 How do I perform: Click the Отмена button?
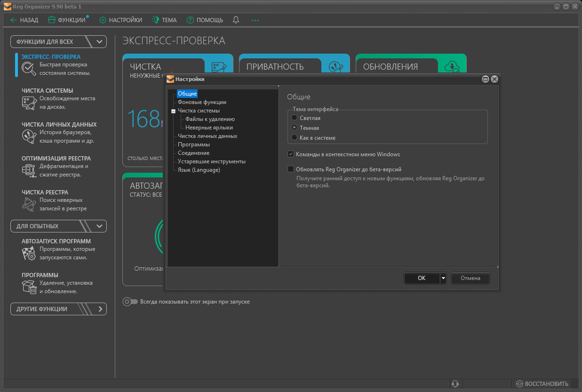pyautogui.click(x=470, y=278)
